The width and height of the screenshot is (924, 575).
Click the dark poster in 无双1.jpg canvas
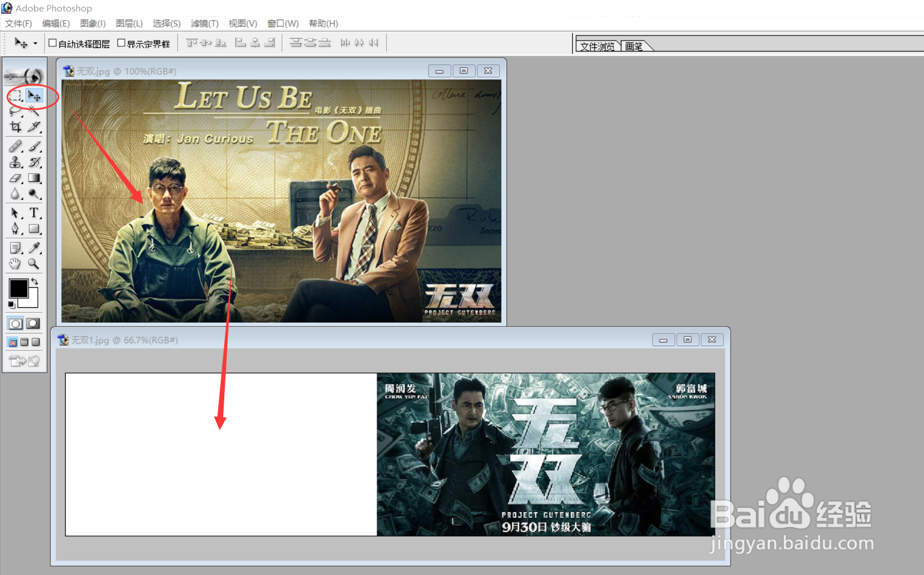(x=546, y=455)
